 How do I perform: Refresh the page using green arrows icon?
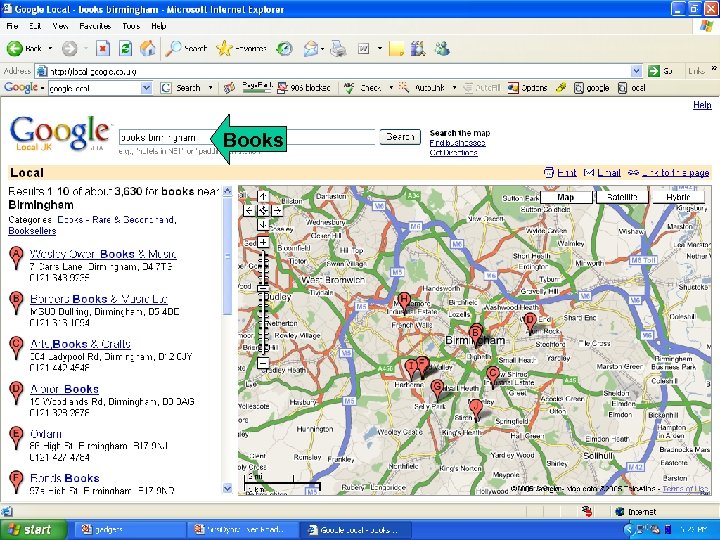click(x=125, y=48)
